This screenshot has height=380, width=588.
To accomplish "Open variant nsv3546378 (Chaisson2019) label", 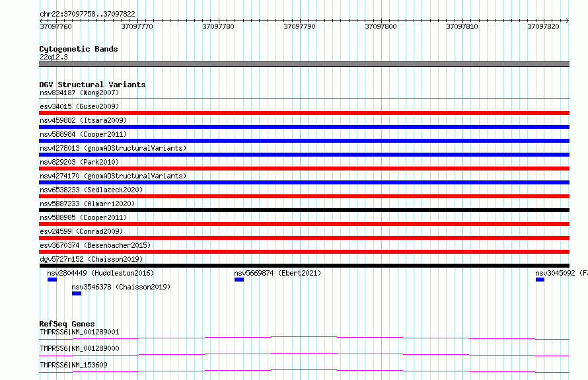I will click(x=121, y=287).
